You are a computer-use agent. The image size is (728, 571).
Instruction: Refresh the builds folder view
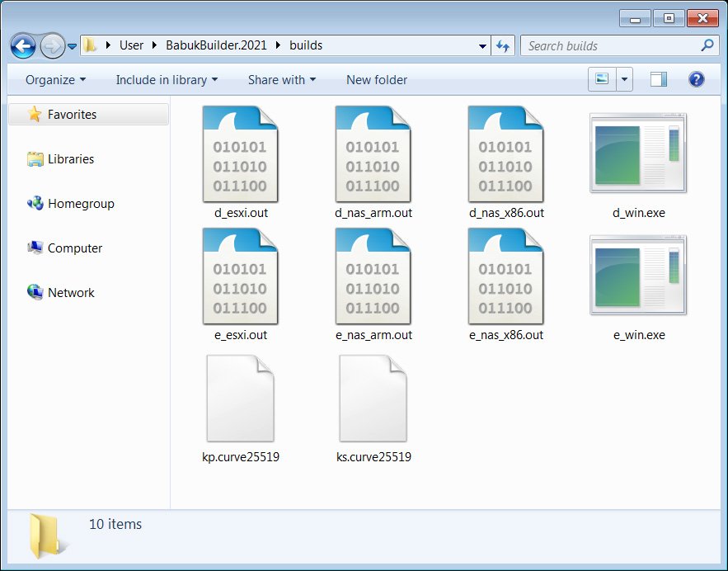click(x=503, y=45)
